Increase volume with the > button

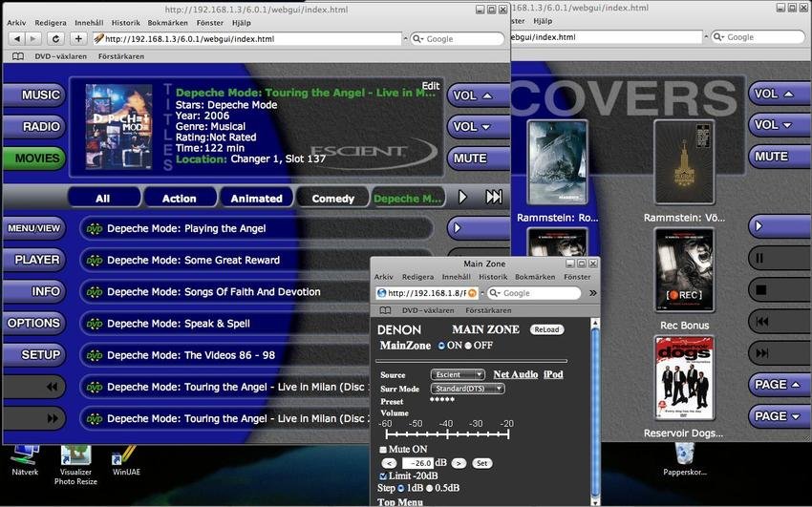[x=459, y=463]
